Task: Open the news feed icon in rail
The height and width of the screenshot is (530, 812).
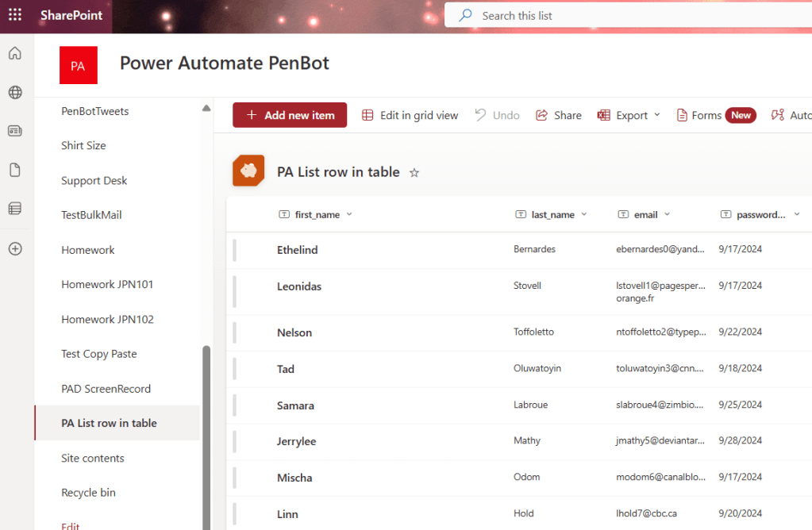Action: [15, 131]
